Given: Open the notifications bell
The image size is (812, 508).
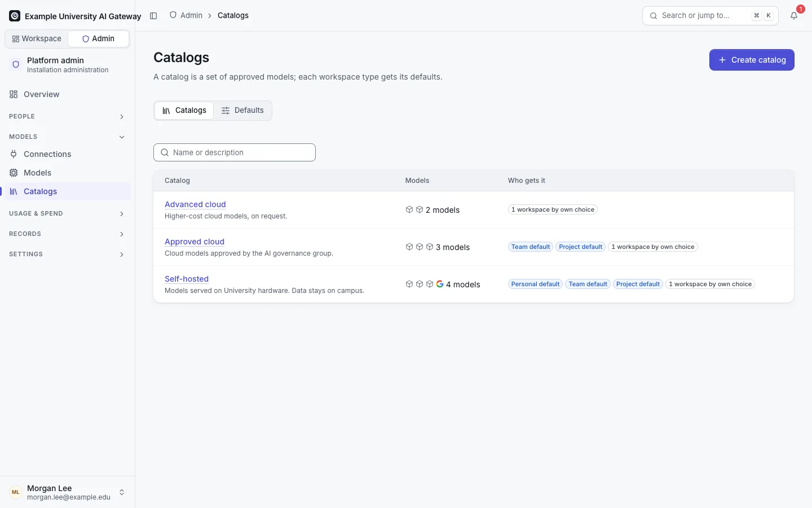Looking at the screenshot, I should [x=794, y=16].
